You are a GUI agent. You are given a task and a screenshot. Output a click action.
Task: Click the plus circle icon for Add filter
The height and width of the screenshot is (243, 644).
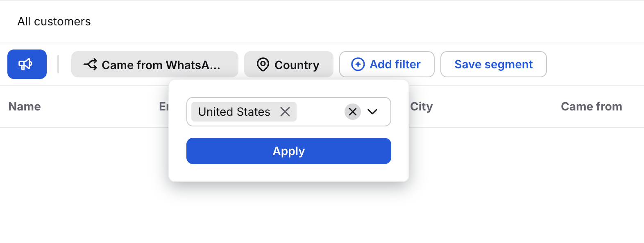358,64
